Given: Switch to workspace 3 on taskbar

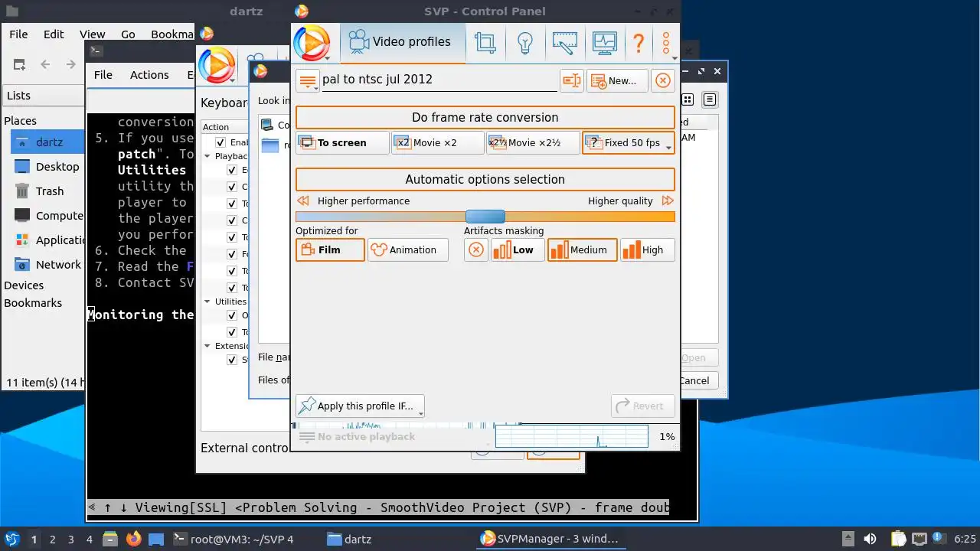Looking at the screenshot, I should click(70, 540).
